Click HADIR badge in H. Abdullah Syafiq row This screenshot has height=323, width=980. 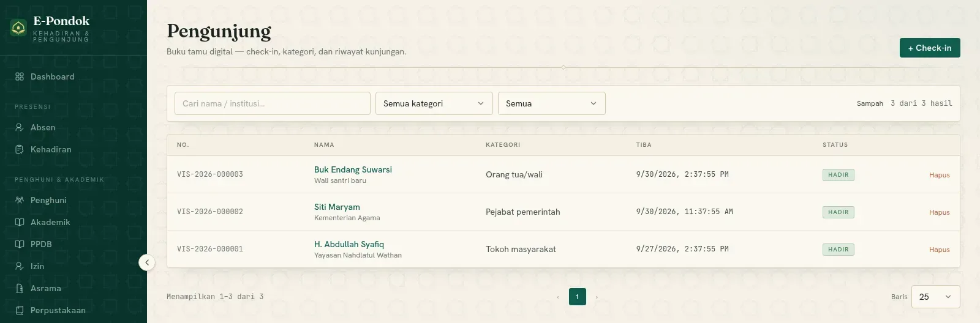pos(839,250)
